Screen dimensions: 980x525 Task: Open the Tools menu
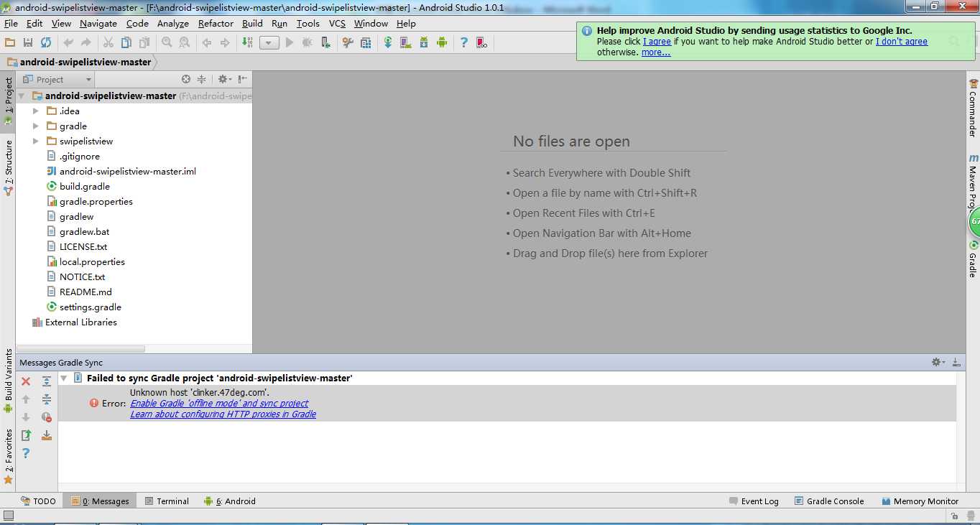coord(308,24)
